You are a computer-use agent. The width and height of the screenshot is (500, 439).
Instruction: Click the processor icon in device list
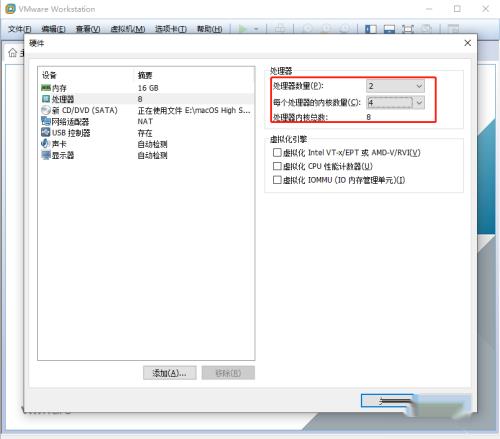46,99
